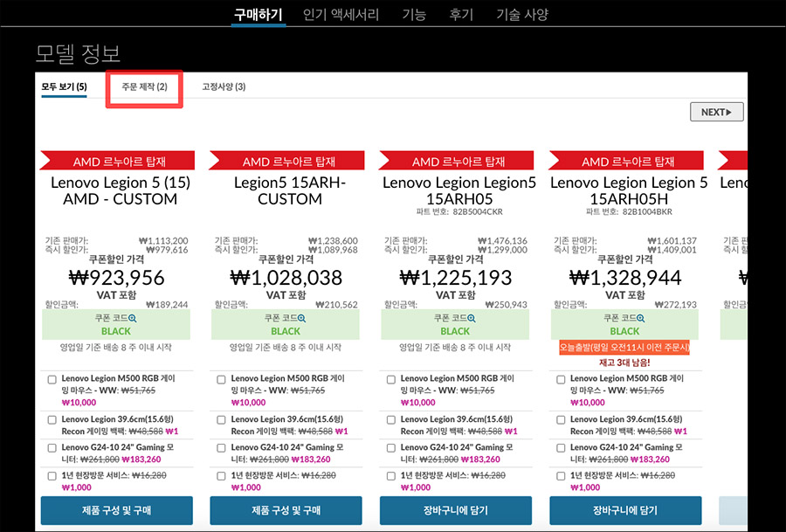The height and width of the screenshot is (532, 786).
Task: Select 주문 제작 (2) filter tab
Action: 144,86
